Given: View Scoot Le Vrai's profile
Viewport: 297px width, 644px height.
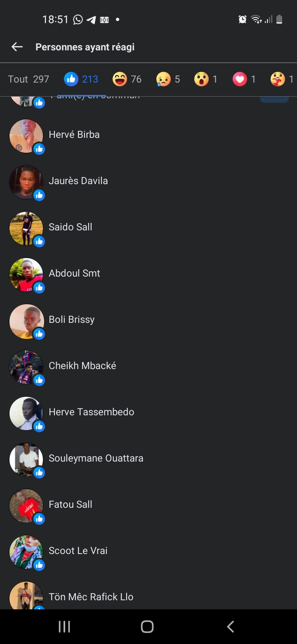Looking at the screenshot, I should point(78,551).
